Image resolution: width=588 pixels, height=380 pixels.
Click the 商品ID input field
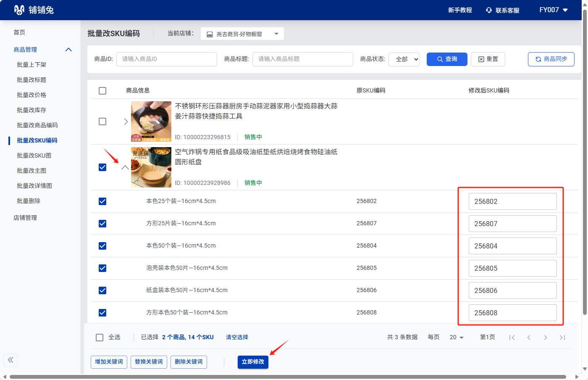pos(167,59)
